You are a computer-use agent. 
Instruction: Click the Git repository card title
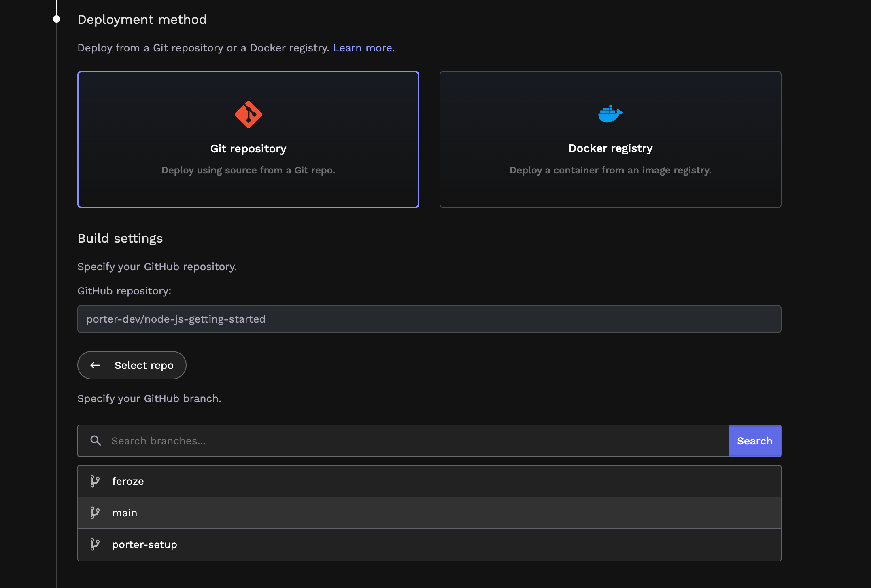(x=248, y=148)
